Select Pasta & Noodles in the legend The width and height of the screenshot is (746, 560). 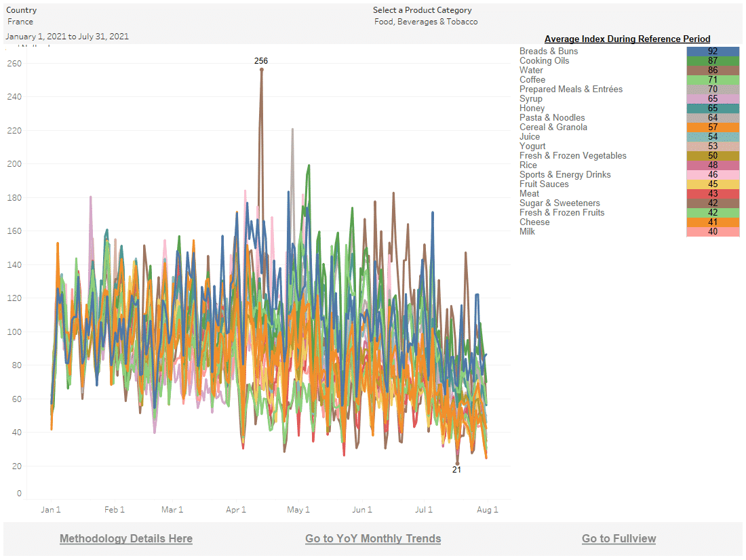[x=552, y=118]
